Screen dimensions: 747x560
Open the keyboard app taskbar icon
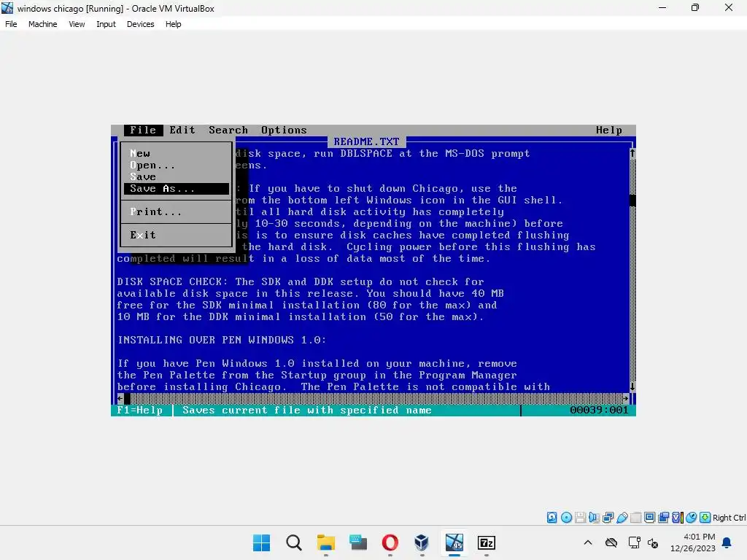pos(357,542)
